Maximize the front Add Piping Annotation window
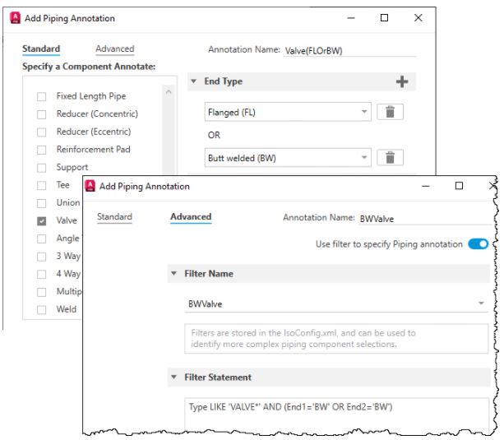The height and width of the screenshot is (440, 504). click(x=459, y=186)
